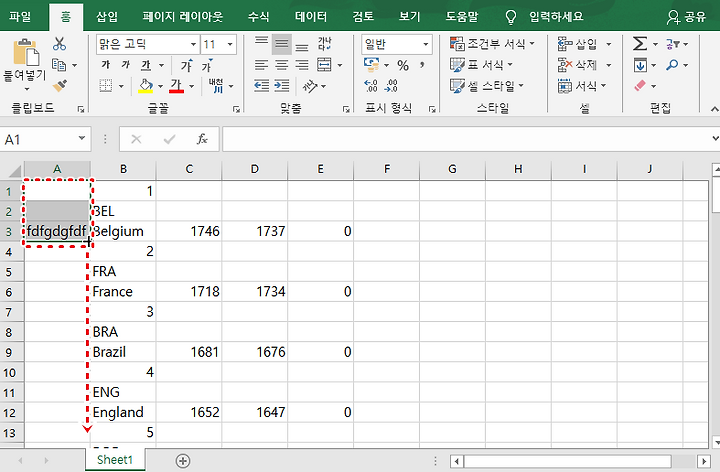Click the horizontal scrollbar right arrow
The image size is (720, 472).
click(x=704, y=461)
